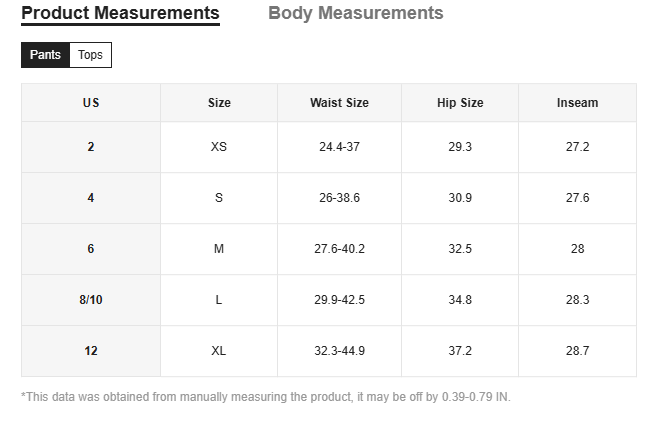The width and height of the screenshot is (663, 426).
Task: Select the Pants toggle button
Action: coord(45,55)
